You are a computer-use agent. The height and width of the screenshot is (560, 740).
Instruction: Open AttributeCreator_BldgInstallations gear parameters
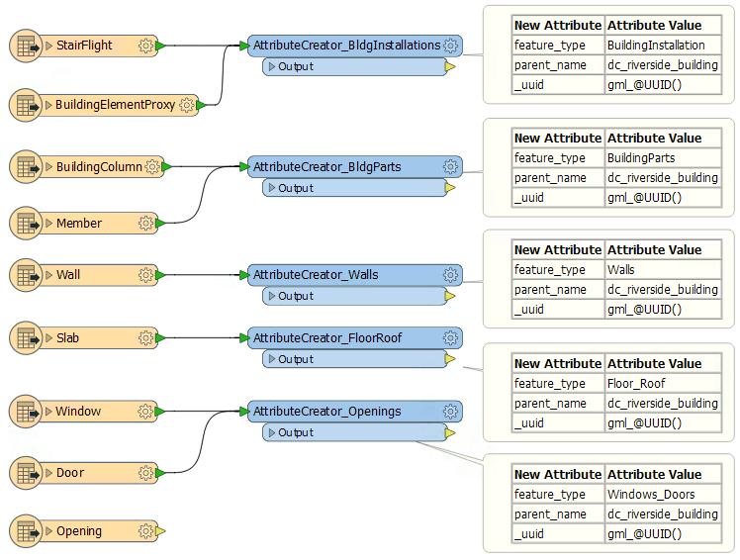point(451,46)
